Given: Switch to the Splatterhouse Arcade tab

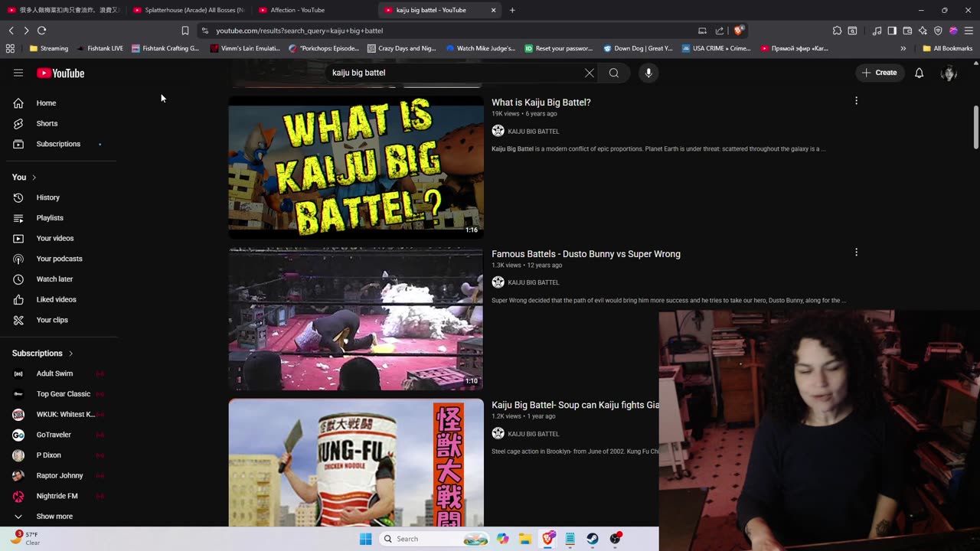Looking at the screenshot, I should coord(188,10).
